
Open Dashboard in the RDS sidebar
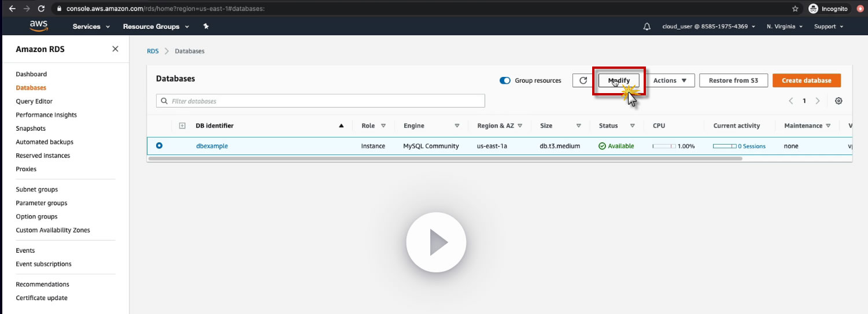coord(31,74)
